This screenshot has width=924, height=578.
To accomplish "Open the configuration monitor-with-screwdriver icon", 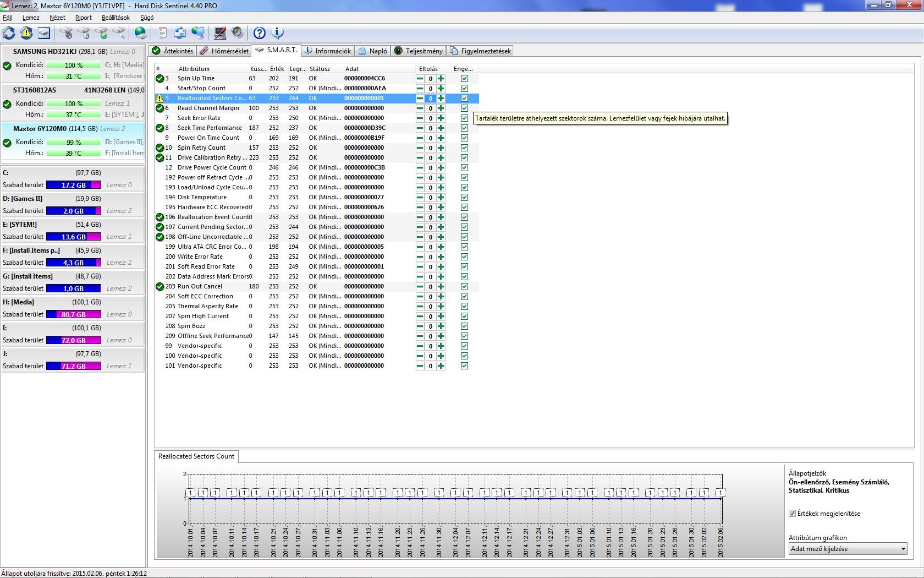I will click(220, 33).
